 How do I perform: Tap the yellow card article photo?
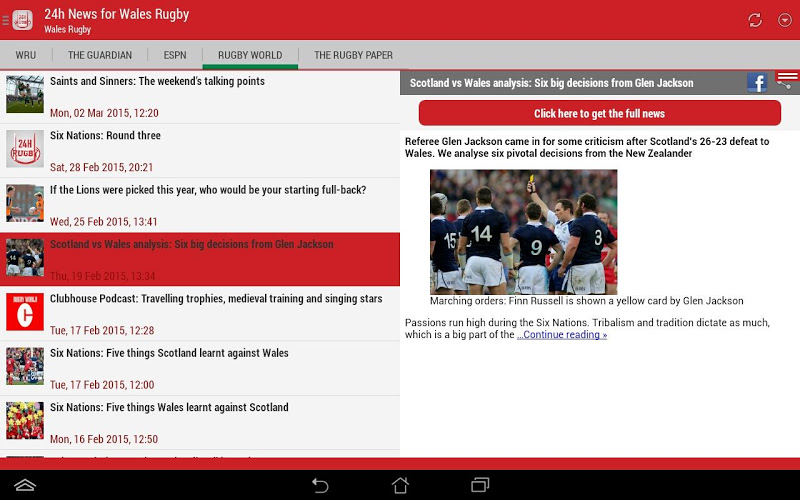point(523,232)
